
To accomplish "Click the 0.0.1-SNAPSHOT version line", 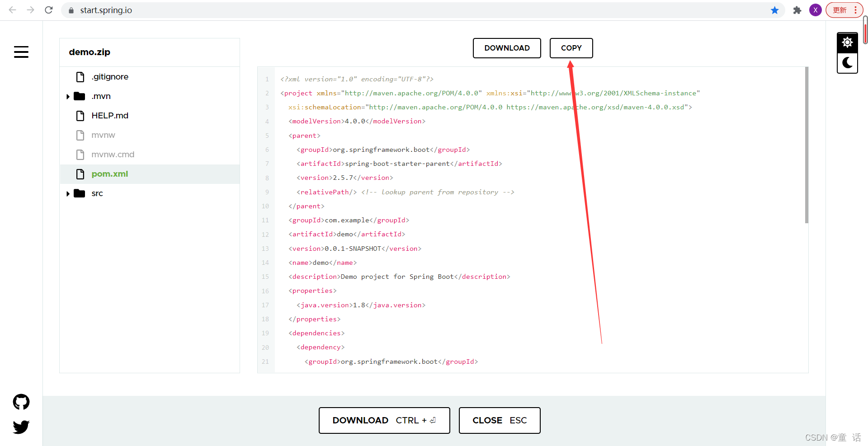I will pos(355,249).
